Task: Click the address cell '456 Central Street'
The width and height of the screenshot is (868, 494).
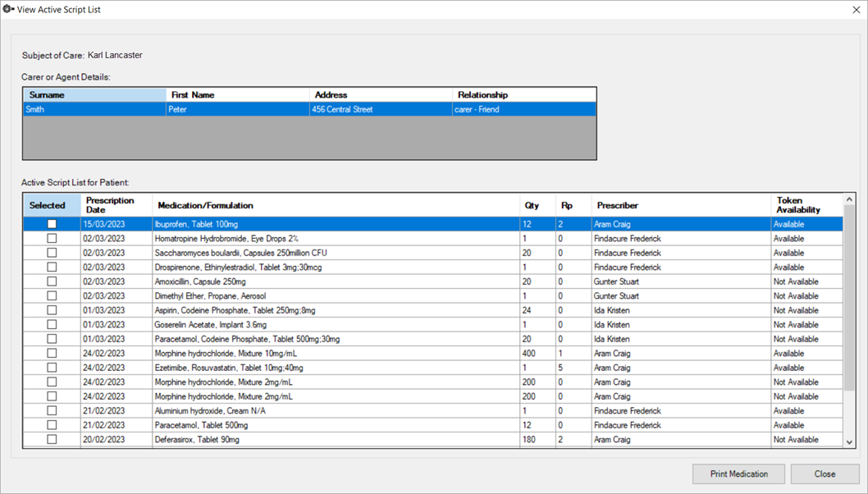Action: (381, 109)
